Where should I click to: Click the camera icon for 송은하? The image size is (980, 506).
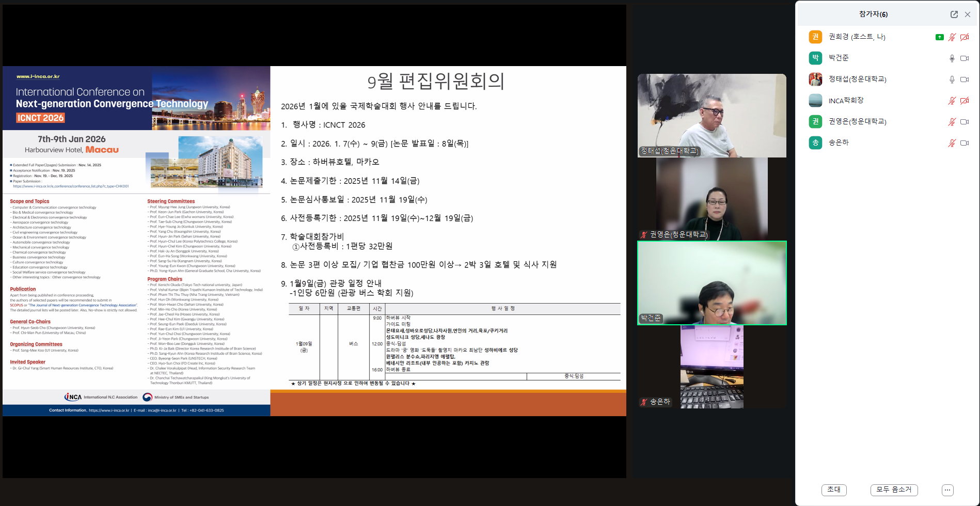[x=964, y=143]
